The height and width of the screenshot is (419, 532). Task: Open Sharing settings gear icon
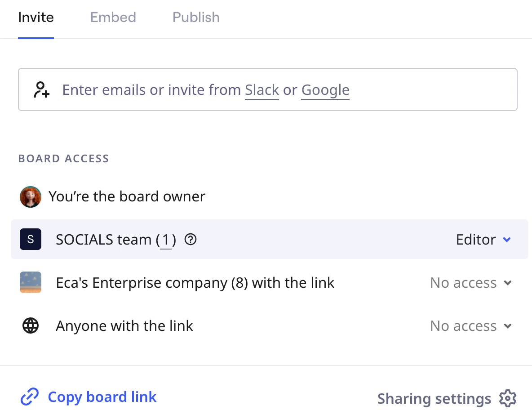coord(508,399)
